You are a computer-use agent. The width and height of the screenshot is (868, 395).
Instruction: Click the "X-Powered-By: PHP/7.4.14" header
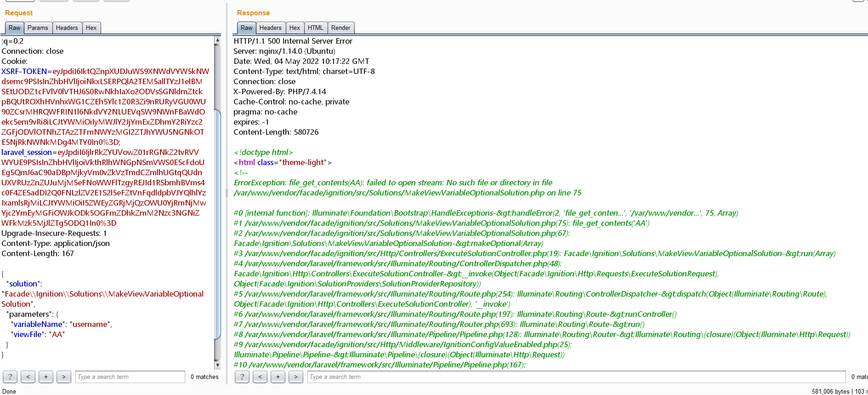tap(280, 92)
